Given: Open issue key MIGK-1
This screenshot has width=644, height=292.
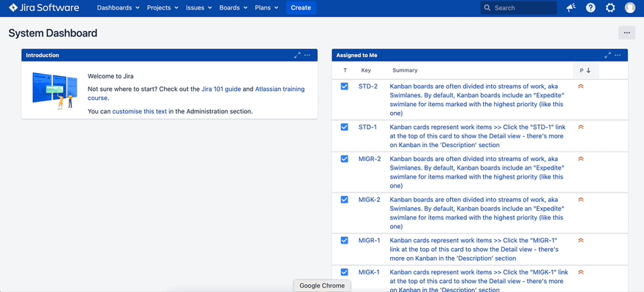Looking at the screenshot, I should [369, 272].
